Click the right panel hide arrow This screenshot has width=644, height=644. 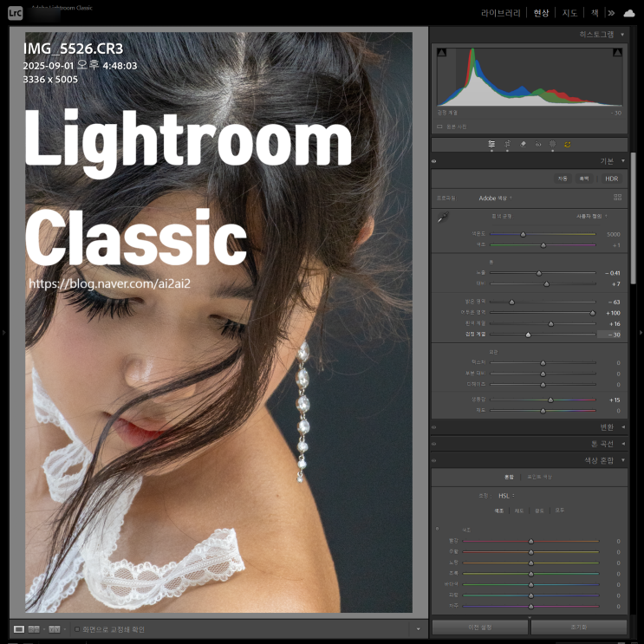(x=641, y=332)
